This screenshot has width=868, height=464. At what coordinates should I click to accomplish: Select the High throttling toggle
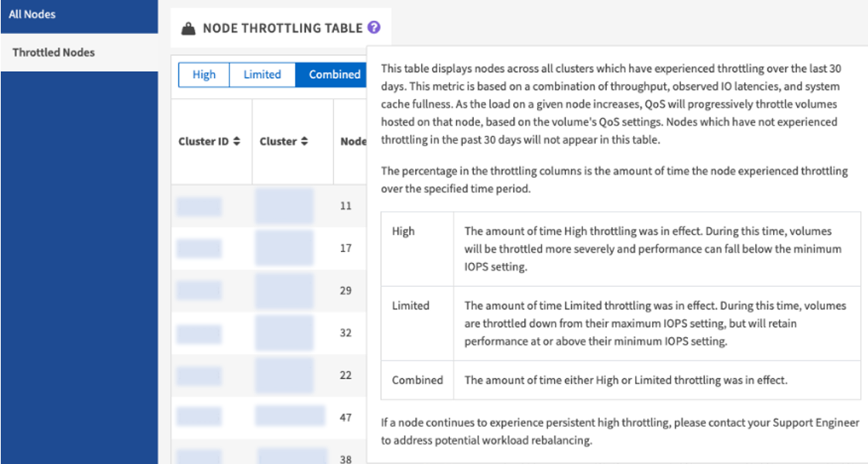(204, 75)
